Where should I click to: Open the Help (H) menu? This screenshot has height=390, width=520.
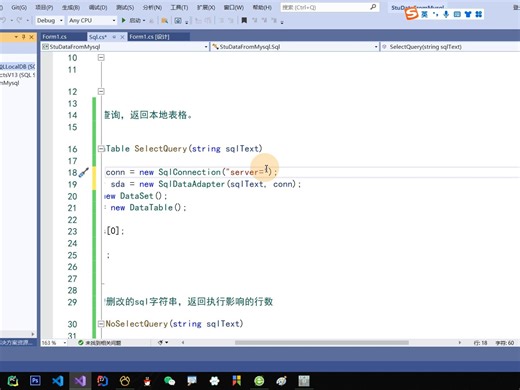tap(262, 7)
